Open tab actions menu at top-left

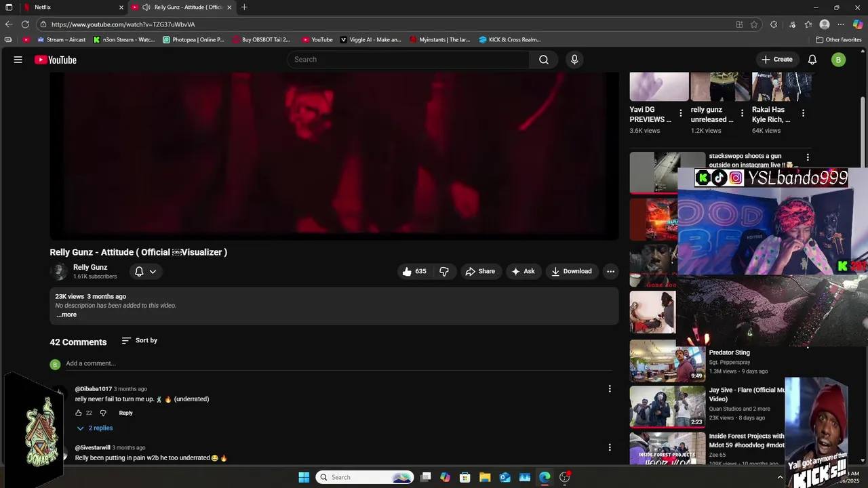9,7
